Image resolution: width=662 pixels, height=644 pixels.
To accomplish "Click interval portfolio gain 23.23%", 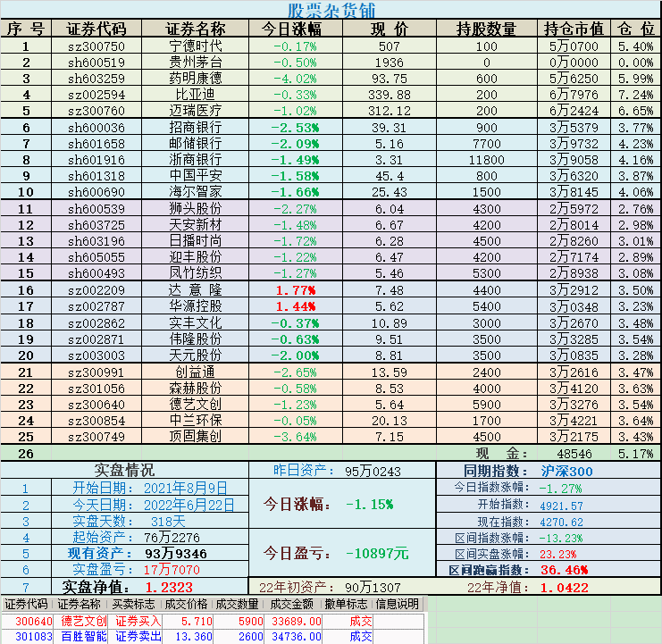I will 558,554.
